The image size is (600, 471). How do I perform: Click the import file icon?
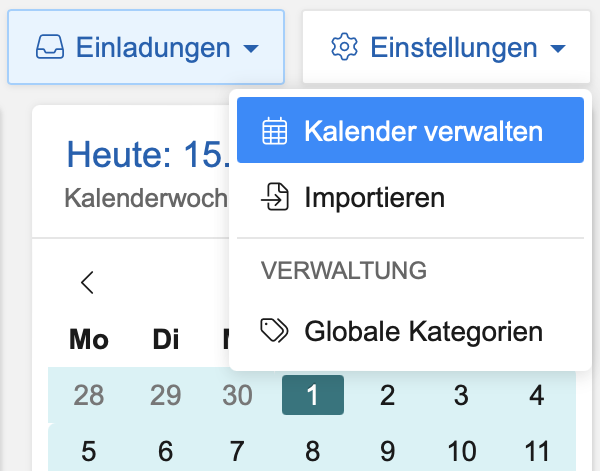click(x=274, y=197)
